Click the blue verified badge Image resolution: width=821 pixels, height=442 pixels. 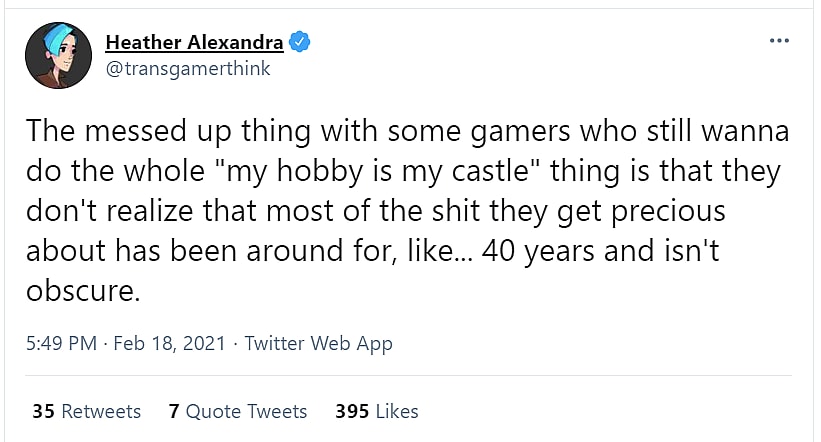pos(300,42)
